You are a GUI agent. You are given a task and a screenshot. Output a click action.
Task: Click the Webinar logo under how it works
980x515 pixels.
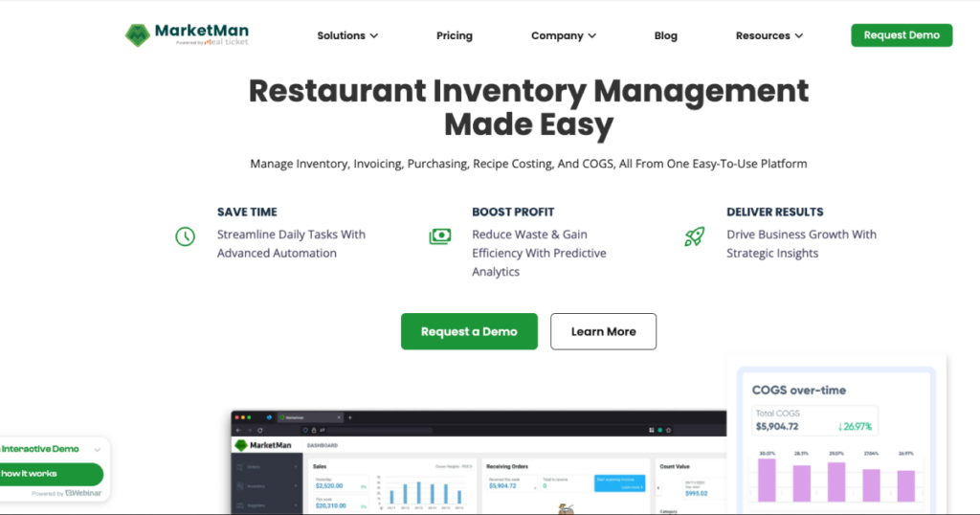pos(82,493)
